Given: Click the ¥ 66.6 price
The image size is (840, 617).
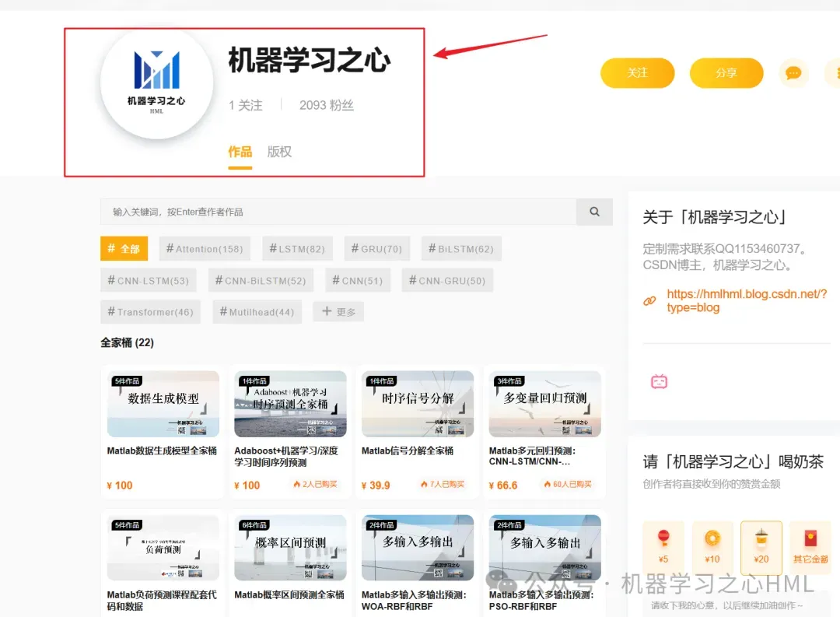Looking at the screenshot, I should click(503, 486).
